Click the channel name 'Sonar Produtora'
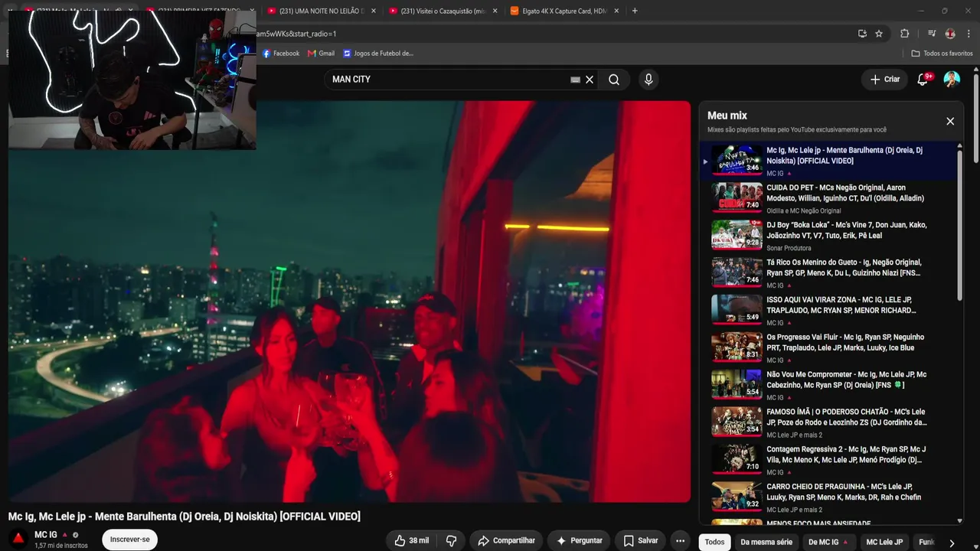980x551 pixels. click(789, 248)
